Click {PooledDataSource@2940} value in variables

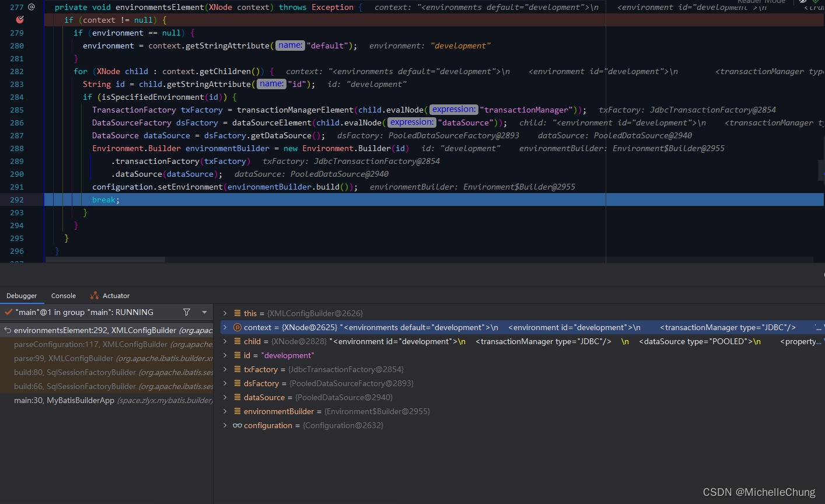pyautogui.click(x=344, y=397)
